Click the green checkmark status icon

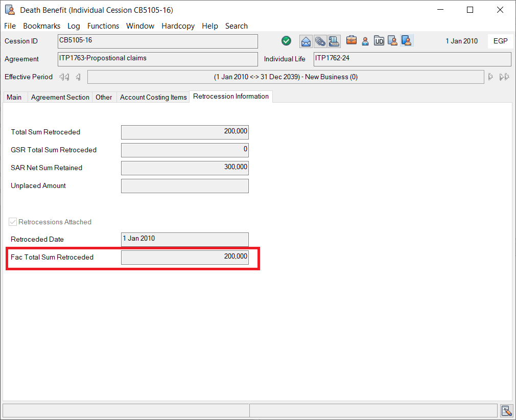[x=286, y=41]
